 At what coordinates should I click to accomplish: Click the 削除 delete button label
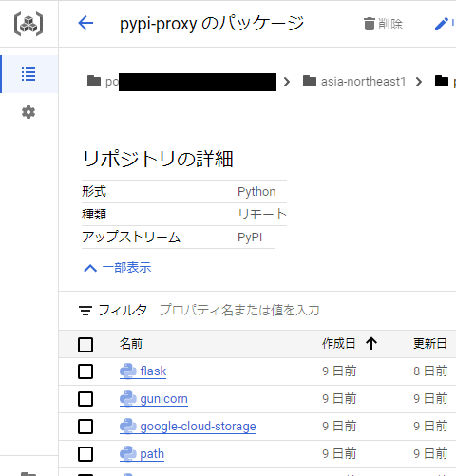[x=390, y=24]
